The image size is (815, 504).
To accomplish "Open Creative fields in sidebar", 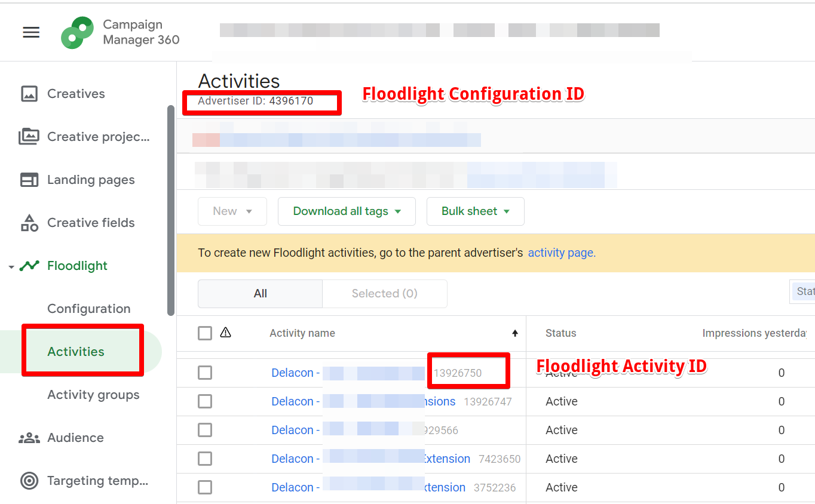I will pos(91,223).
